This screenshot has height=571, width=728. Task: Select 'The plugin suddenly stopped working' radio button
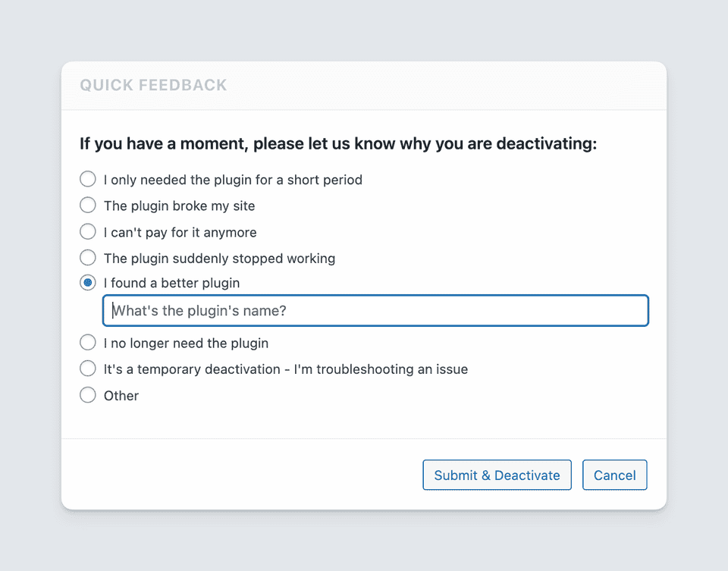point(88,258)
